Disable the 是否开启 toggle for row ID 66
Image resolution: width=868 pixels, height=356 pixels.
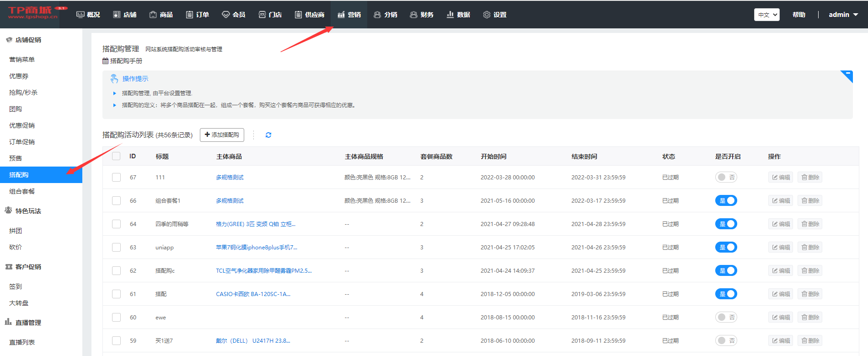click(726, 200)
